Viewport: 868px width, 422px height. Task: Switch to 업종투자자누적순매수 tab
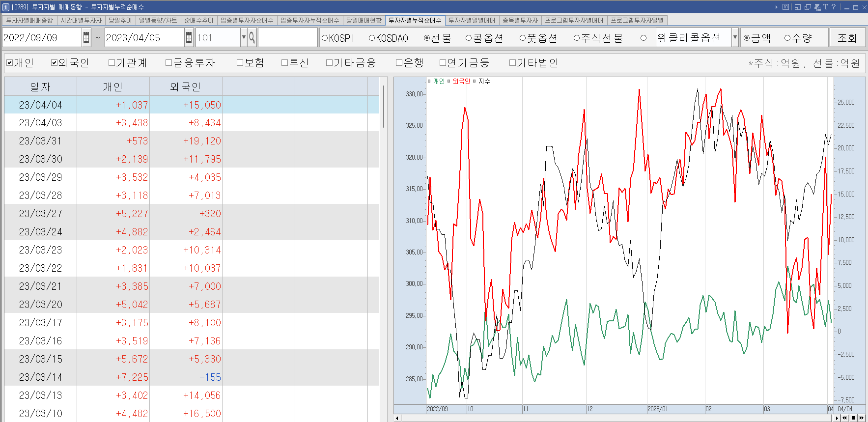[309, 21]
